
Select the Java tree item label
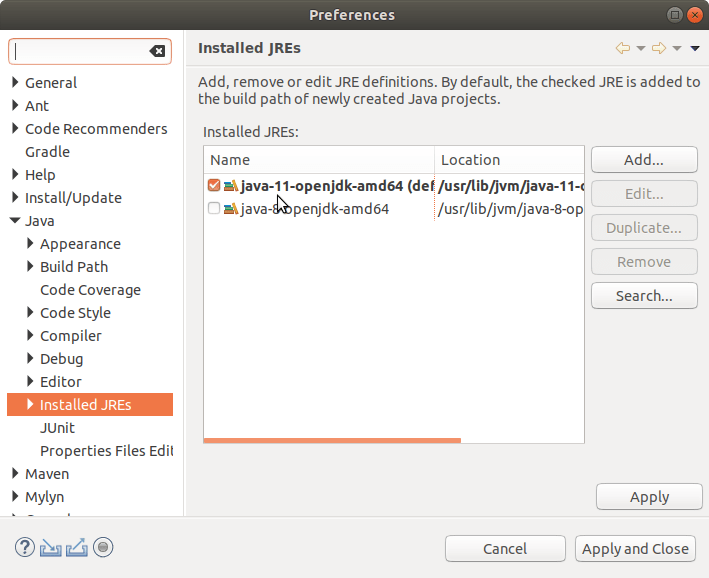point(40,221)
